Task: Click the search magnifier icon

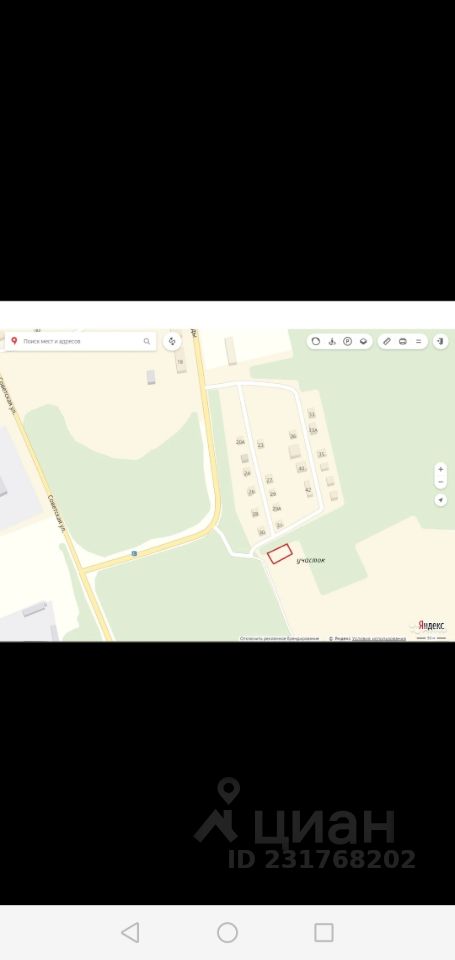Action: (147, 342)
